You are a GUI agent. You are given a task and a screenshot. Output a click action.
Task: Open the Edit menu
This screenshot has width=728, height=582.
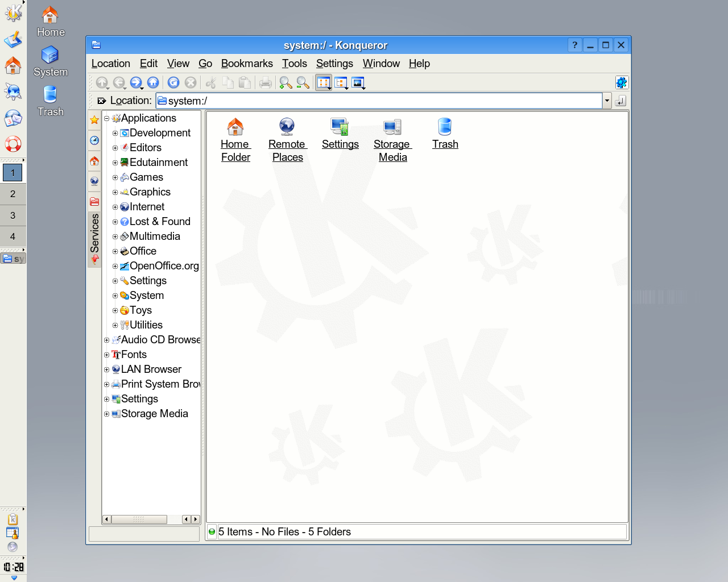tap(149, 64)
